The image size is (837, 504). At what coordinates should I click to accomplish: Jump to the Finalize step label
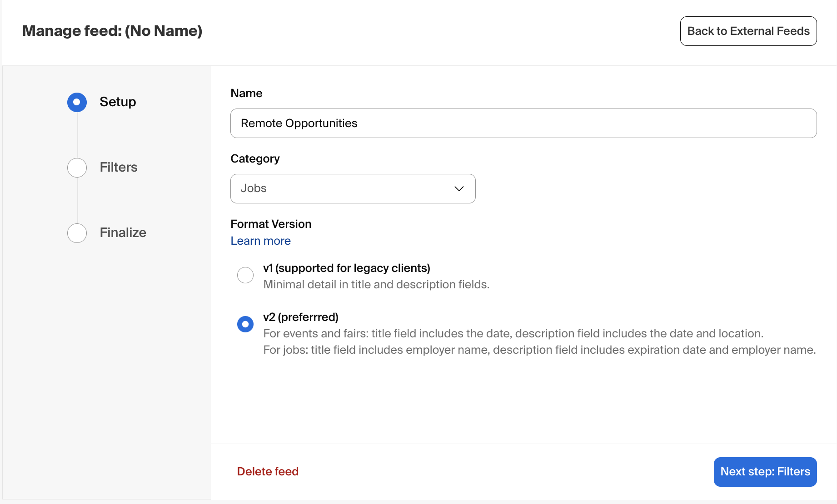coord(123,232)
